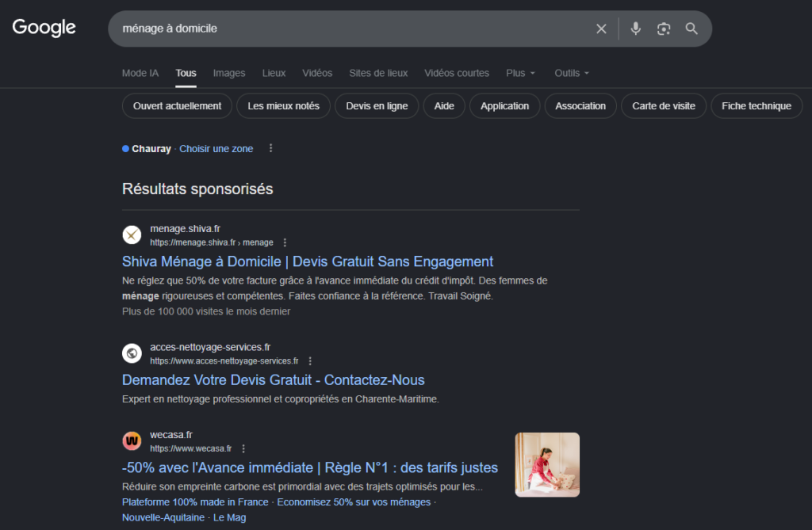Open ad options for menage.shiva.fr result
The width and height of the screenshot is (812, 530).
(x=285, y=242)
